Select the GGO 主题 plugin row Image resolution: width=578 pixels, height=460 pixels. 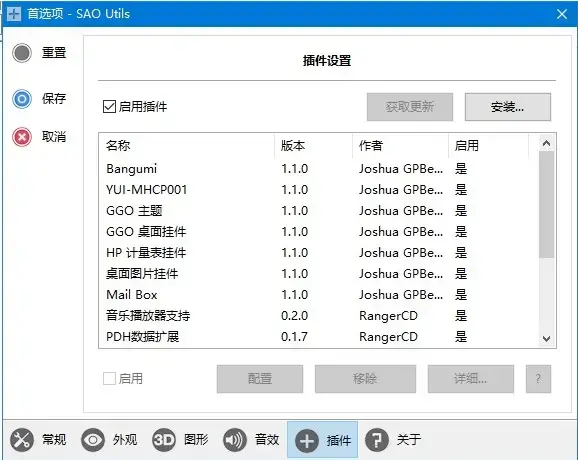point(319,211)
